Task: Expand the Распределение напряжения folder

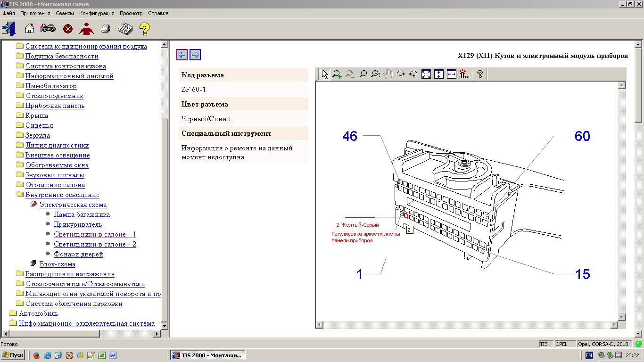Action: [19, 274]
